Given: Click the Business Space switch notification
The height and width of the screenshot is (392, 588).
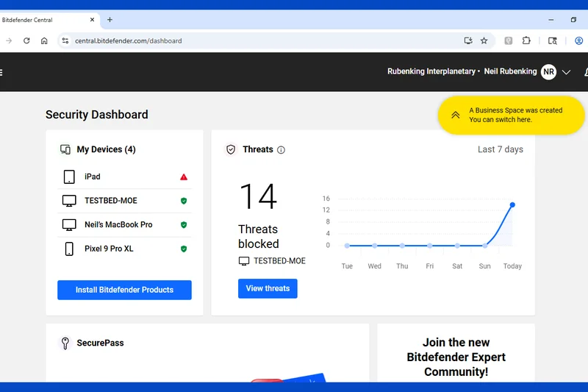Looking at the screenshot, I should click(512, 115).
